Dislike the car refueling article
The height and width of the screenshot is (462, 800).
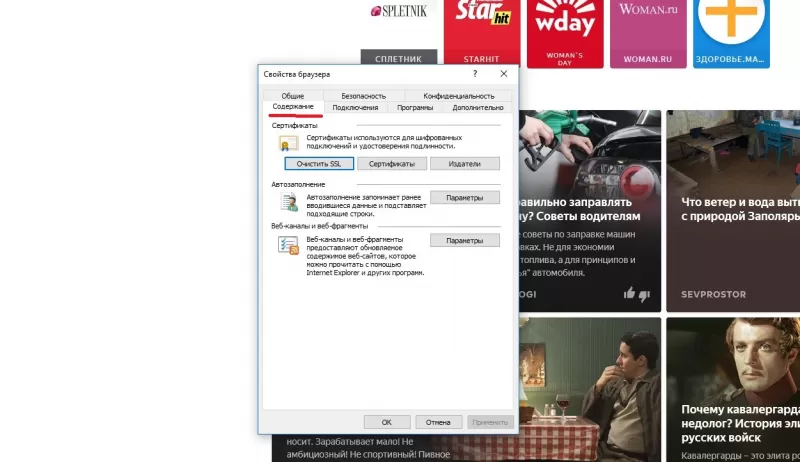(x=644, y=295)
